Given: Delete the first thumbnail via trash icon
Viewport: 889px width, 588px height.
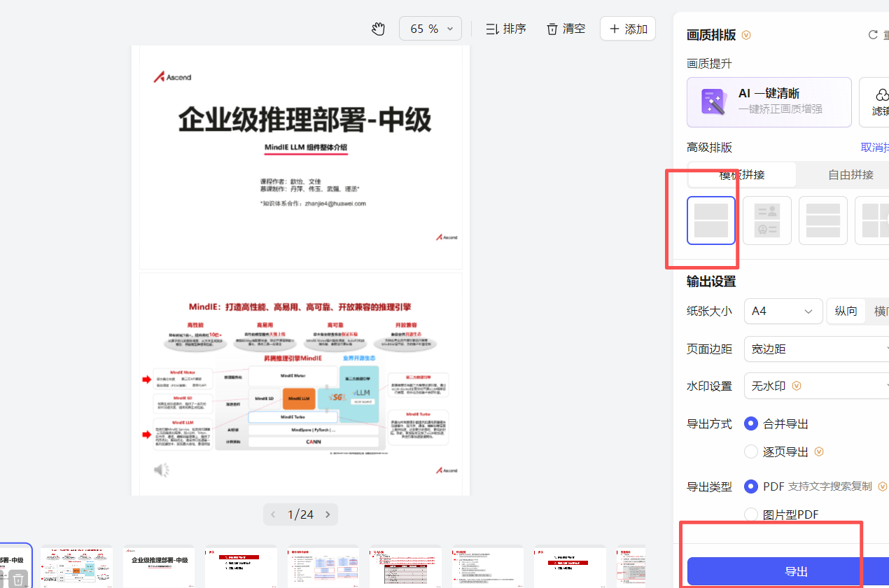Looking at the screenshot, I should point(19,579).
